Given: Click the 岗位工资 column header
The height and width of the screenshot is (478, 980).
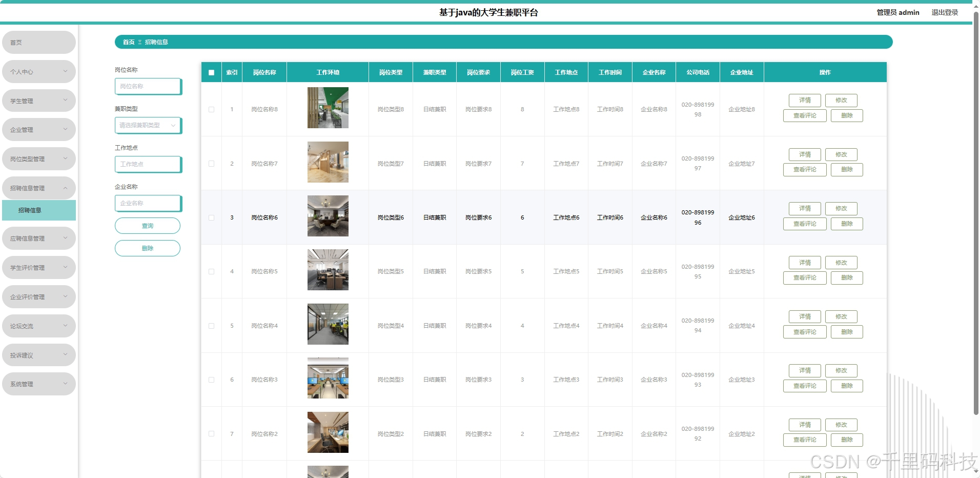Looking at the screenshot, I should pos(522,72).
